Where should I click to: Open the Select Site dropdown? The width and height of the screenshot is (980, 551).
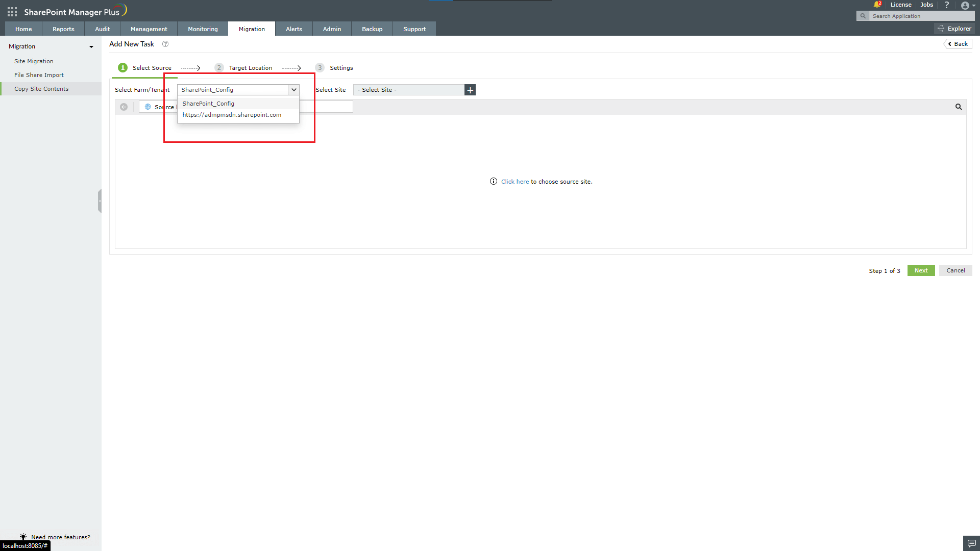(408, 89)
